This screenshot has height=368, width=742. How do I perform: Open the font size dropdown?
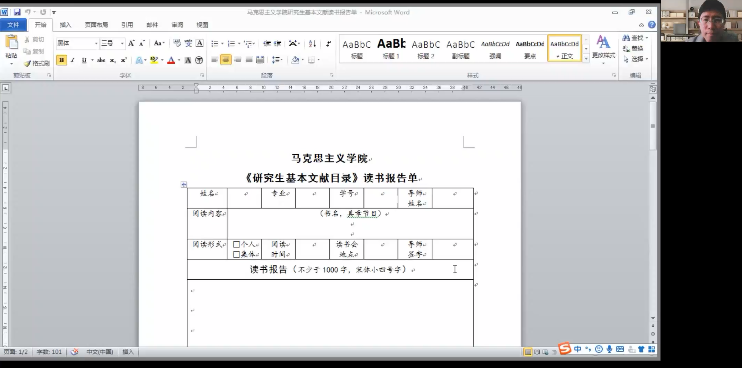pyautogui.click(x=122, y=44)
